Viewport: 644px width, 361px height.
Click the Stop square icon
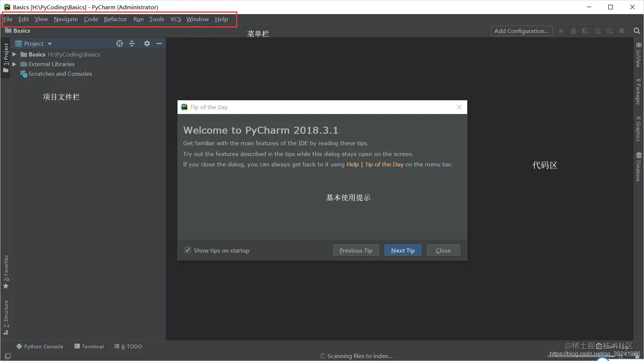pyautogui.click(x=622, y=31)
